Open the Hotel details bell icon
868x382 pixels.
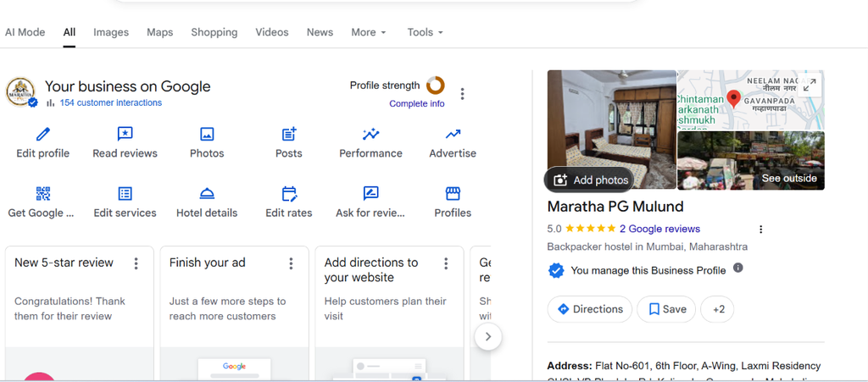click(x=207, y=193)
